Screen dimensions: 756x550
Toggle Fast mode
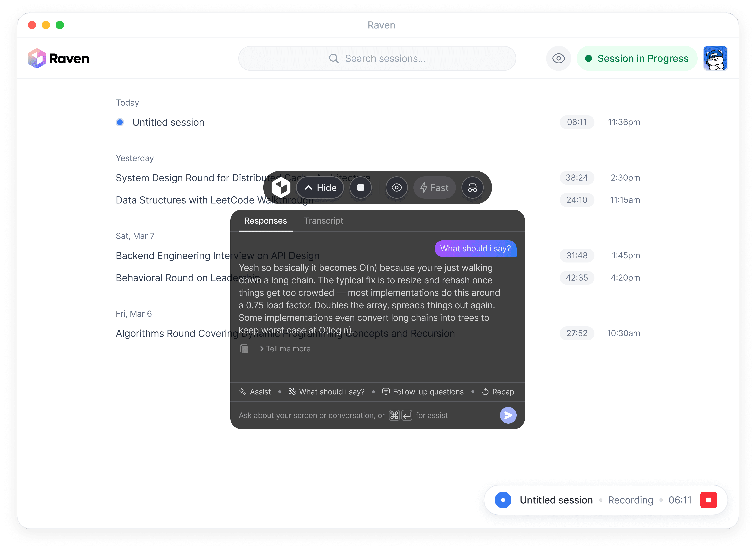tap(434, 187)
